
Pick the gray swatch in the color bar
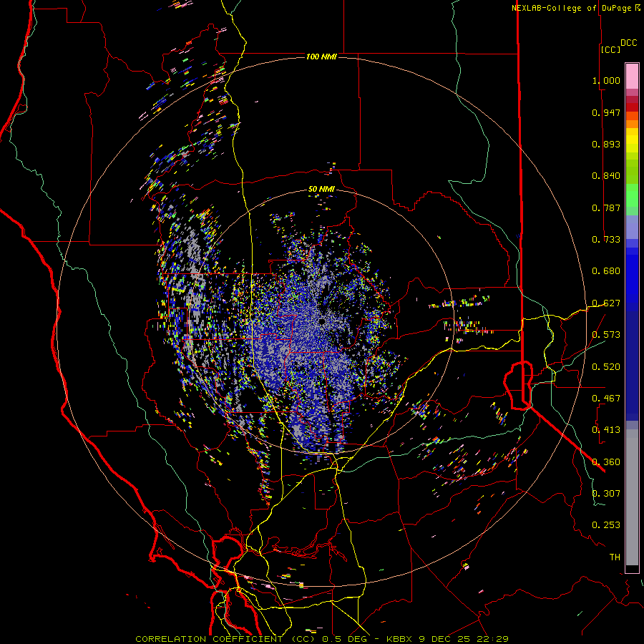tap(632, 497)
